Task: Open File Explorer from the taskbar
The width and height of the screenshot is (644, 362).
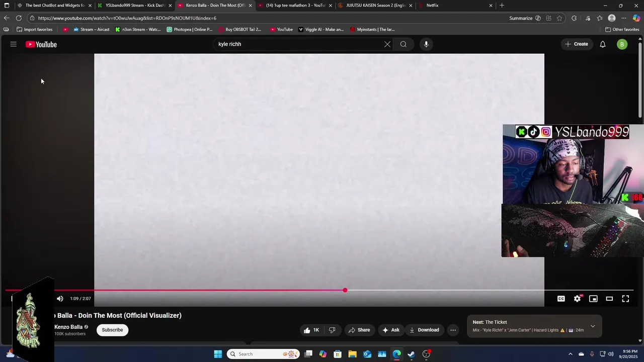Action: click(x=352, y=354)
